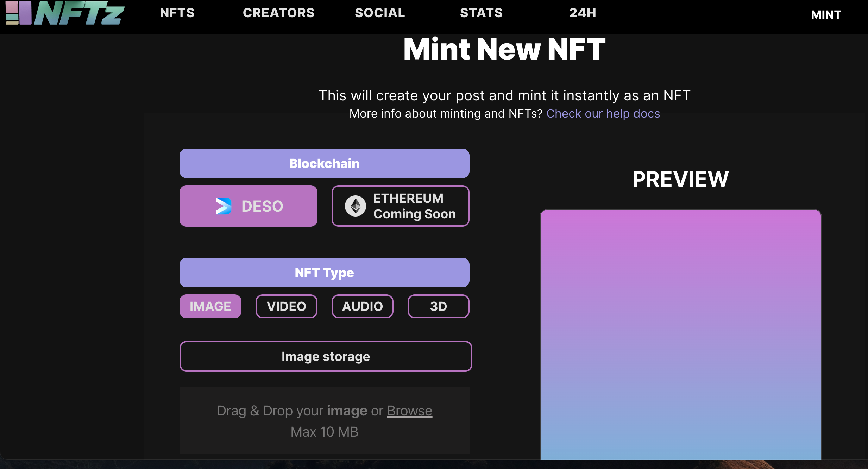Click the NFT Type section header
Image resolution: width=868 pixels, height=469 pixels.
(325, 273)
